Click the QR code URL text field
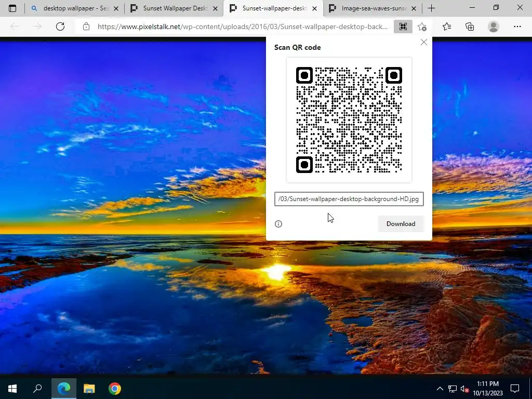The image size is (532, 399). point(349,199)
